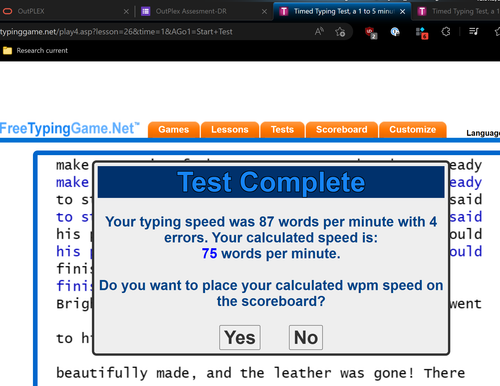Open the blue circular extension icon
Viewport: 500px width, 386px height.
click(395, 32)
